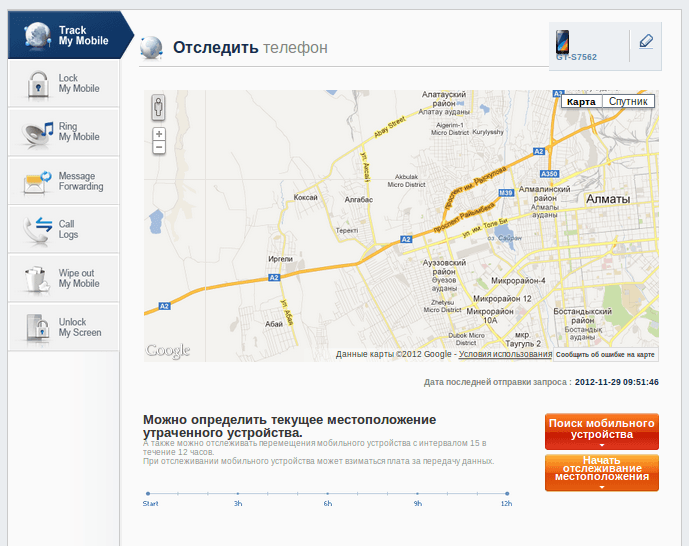Image resolution: width=689 pixels, height=546 pixels.
Task: Click the 9h marker on timeline
Action: [417, 494]
